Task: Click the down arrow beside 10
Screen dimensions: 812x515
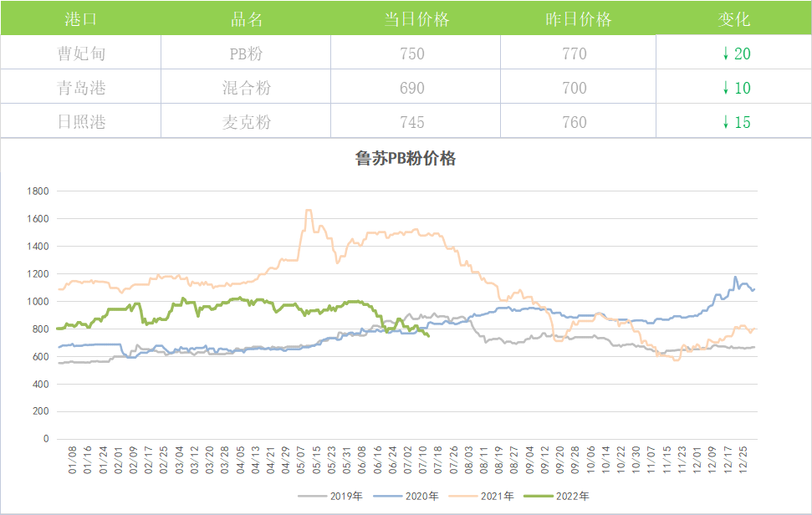Action: (x=725, y=88)
